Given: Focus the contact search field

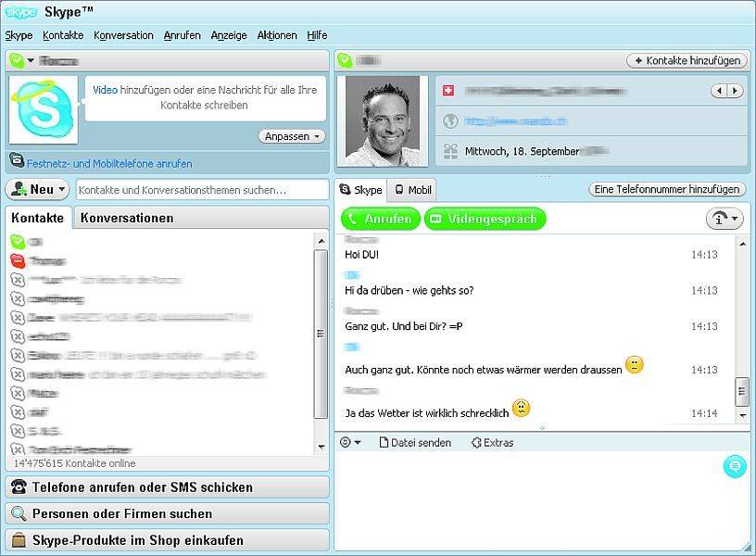Looking at the screenshot, I should click(203, 190).
